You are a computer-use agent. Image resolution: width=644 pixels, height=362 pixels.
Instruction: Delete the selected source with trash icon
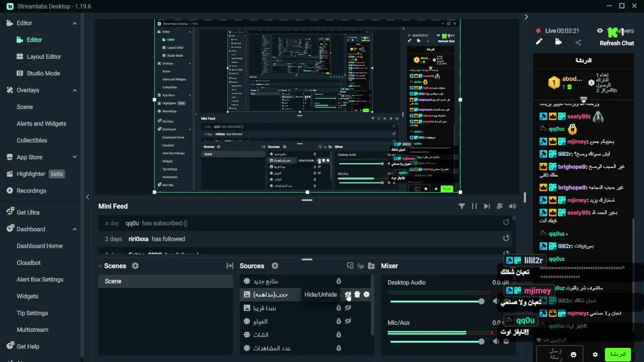357,295
